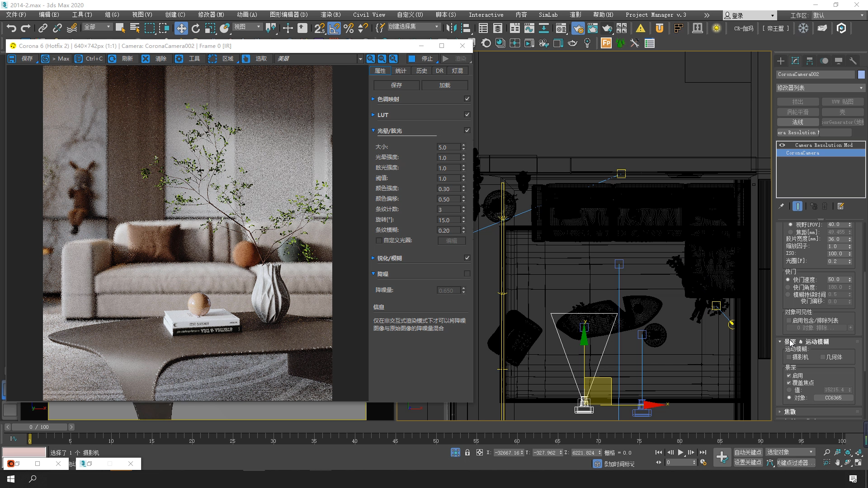Viewport: 868px width, 488px height.
Task: Click the Corona frame buffer zoom-in icon
Action: point(371,59)
